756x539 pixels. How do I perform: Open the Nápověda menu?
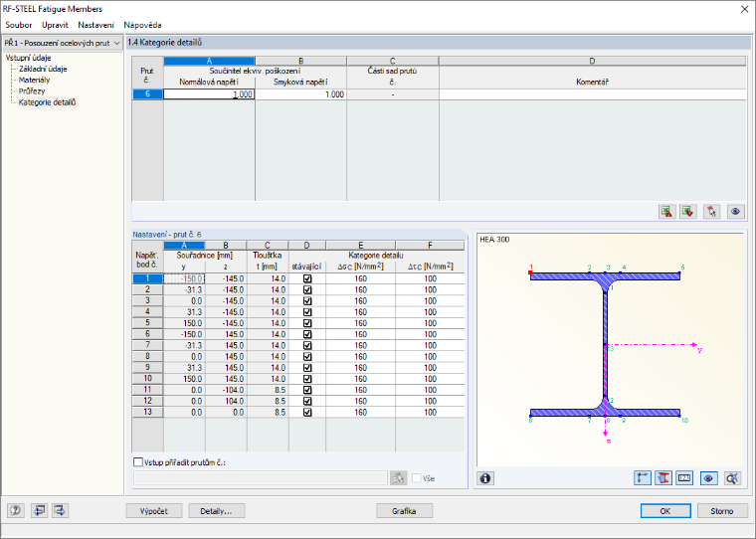(142, 25)
